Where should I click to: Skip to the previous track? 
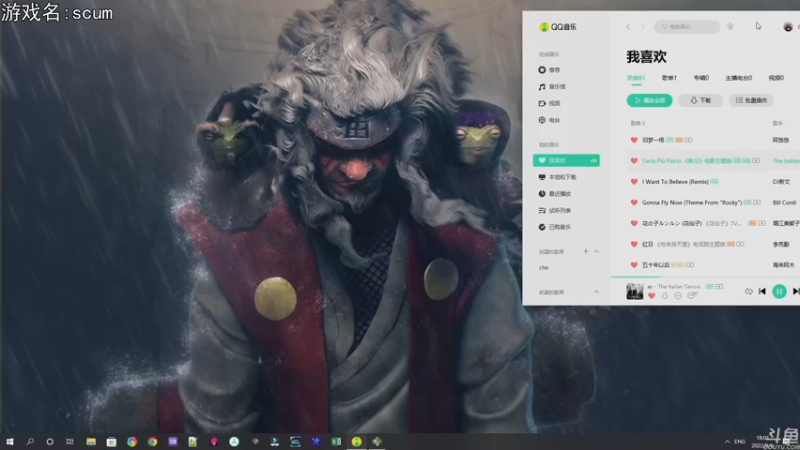pos(762,291)
